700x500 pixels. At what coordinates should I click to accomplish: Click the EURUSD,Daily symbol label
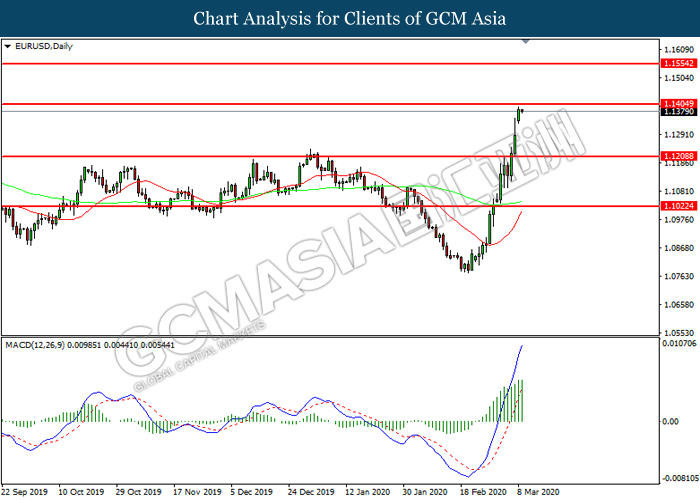pyautogui.click(x=38, y=46)
